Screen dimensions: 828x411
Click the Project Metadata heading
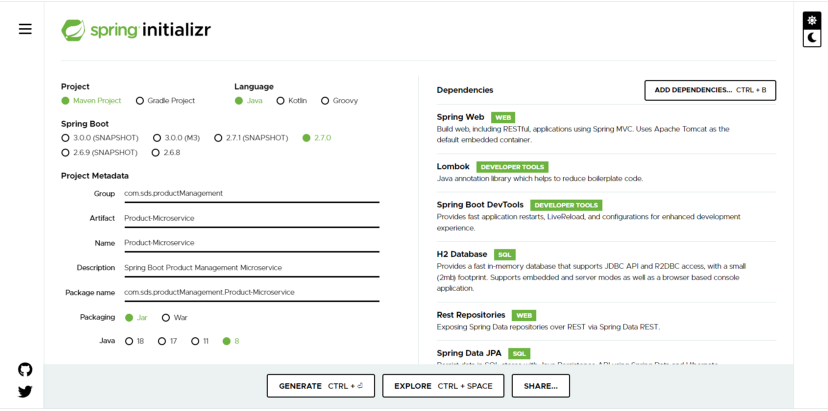coord(95,176)
